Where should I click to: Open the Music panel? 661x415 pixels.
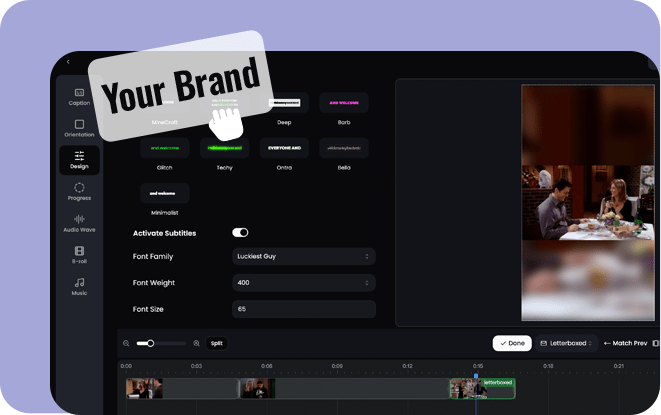point(79,287)
